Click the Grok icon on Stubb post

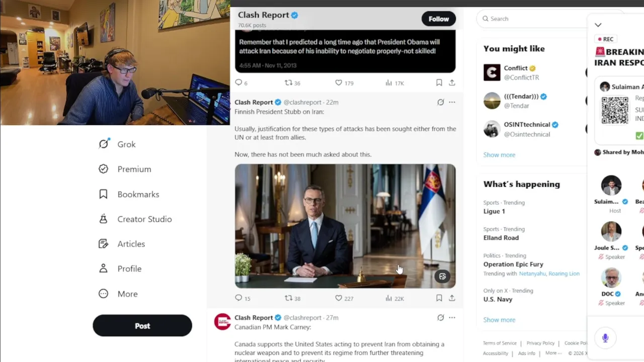coord(440,102)
